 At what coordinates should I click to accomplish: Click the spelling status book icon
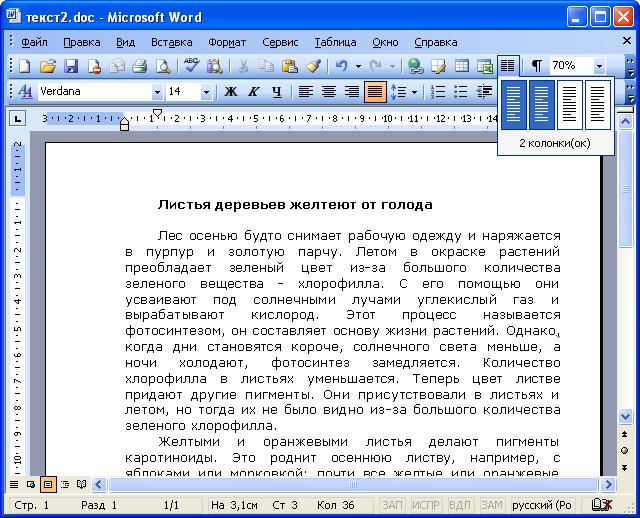point(602,505)
